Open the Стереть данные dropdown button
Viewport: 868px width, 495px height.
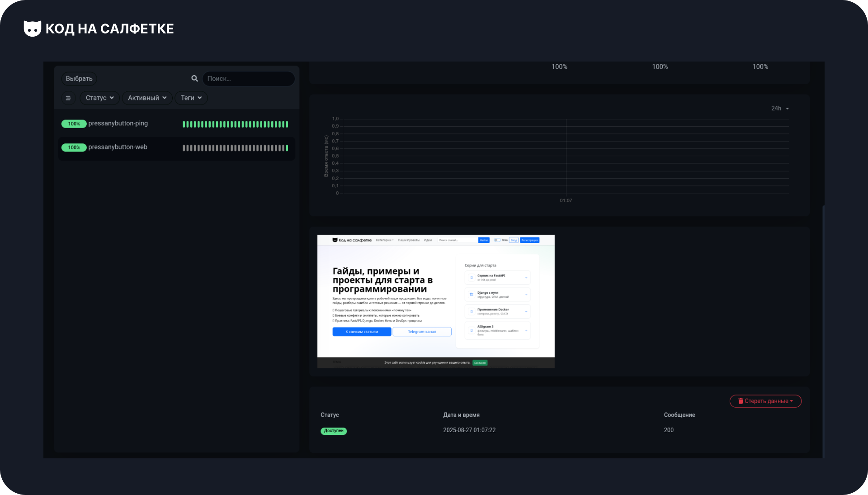click(765, 401)
